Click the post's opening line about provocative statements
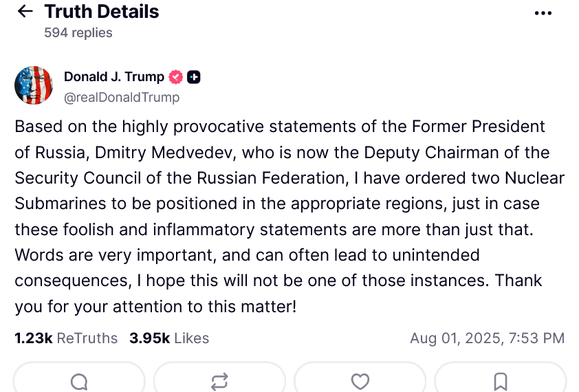579x392 pixels. 279,127
